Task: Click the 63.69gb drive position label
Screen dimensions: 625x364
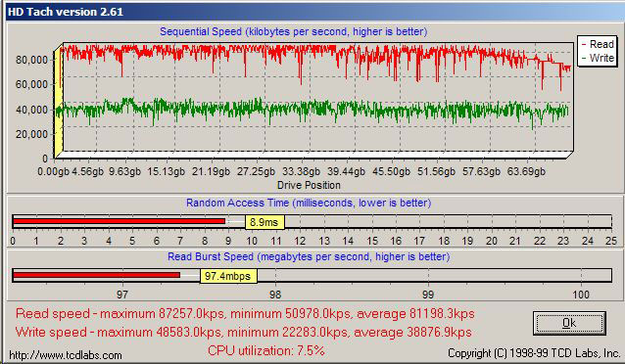Action: (x=526, y=171)
